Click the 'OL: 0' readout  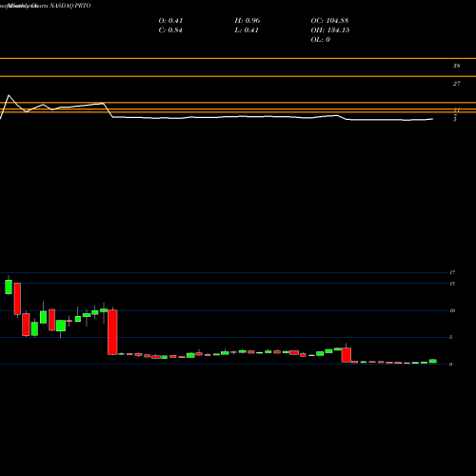pos(321,40)
